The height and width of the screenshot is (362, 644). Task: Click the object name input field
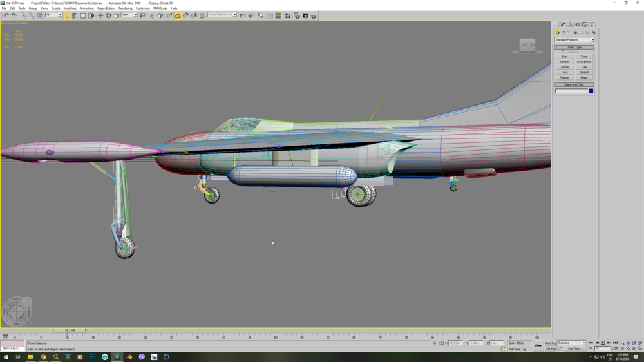click(571, 91)
